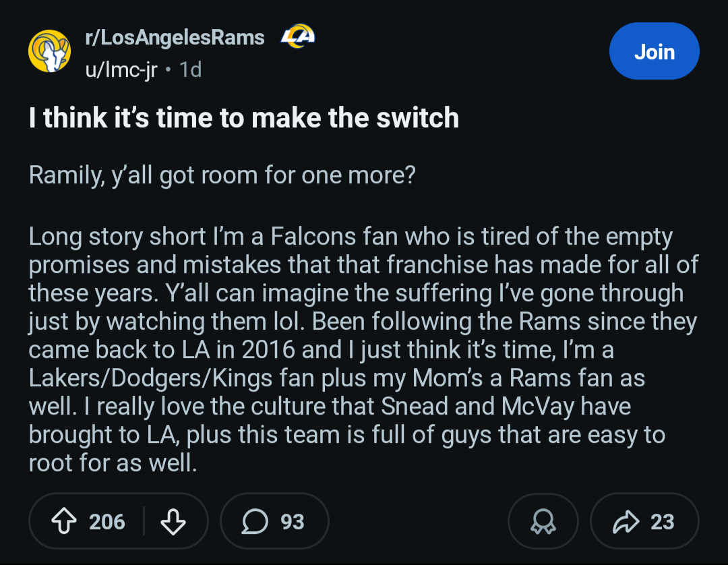
Task: Open post titled "I think it's time to make the switch"
Action: 244,118
